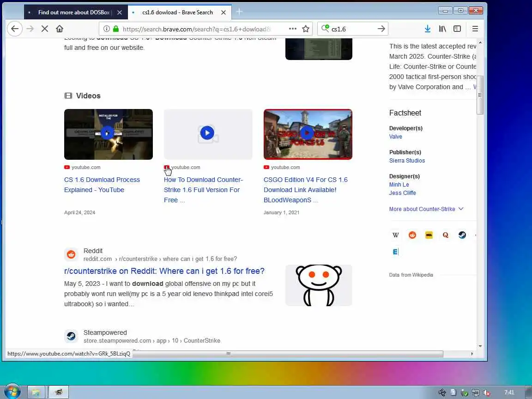Open the IMDb profile icon
Image resolution: width=532 pixels, height=399 pixels.
coord(429,235)
